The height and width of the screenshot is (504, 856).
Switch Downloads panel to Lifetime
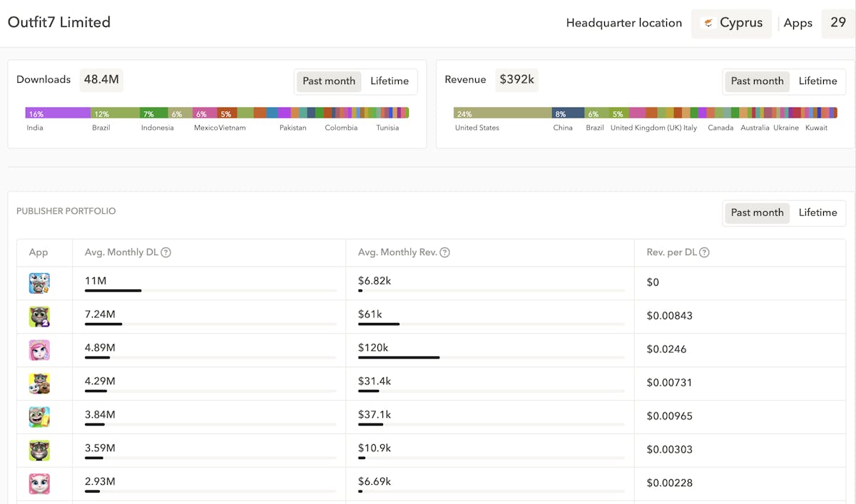(x=389, y=81)
